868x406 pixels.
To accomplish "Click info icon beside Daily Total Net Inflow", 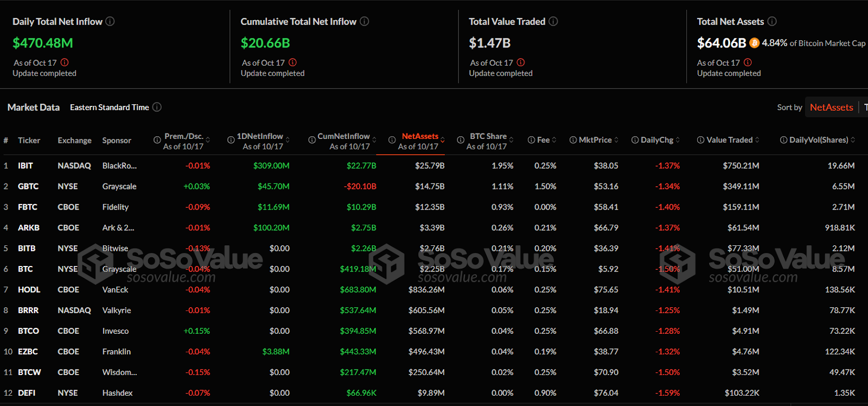I will coord(110,21).
